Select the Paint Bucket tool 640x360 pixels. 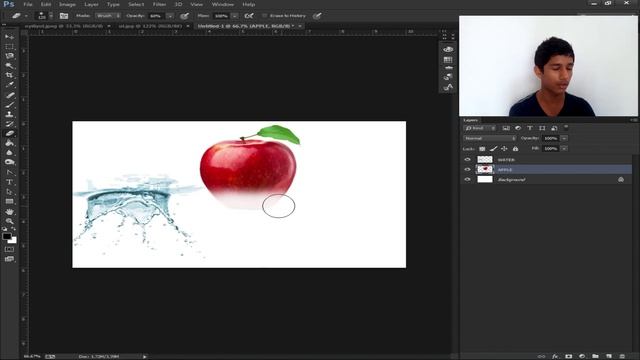click(x=9, y=143)
